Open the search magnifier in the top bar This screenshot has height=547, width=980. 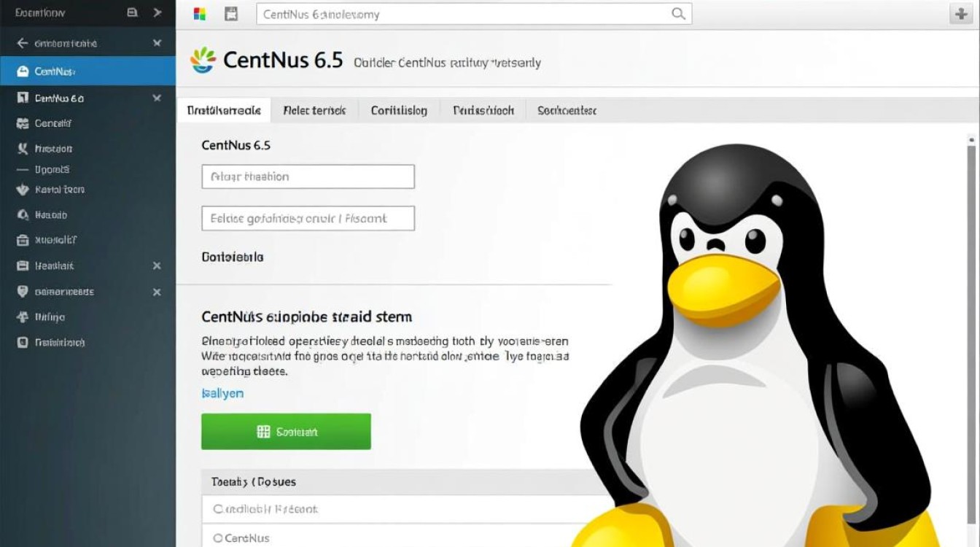678,13
